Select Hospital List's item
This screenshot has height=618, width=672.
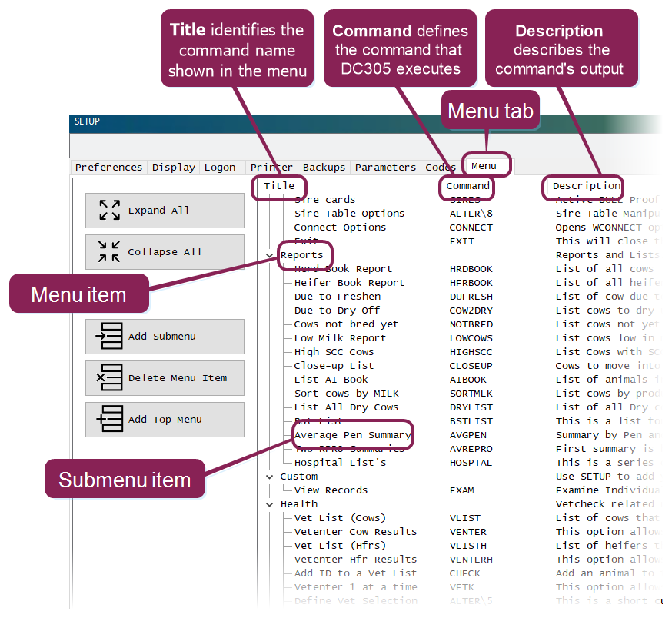click(340, 463)
